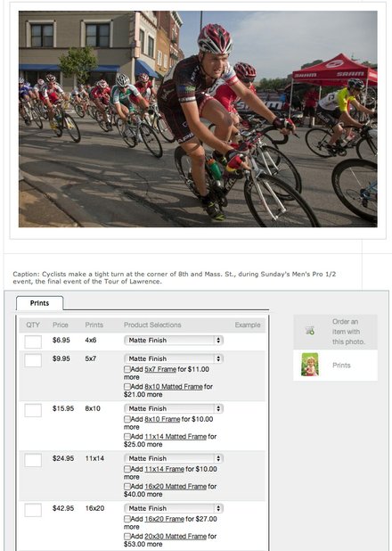Switch to the Prints tab
This screenshot has height=551, width=392.
[x=39, y=303]
